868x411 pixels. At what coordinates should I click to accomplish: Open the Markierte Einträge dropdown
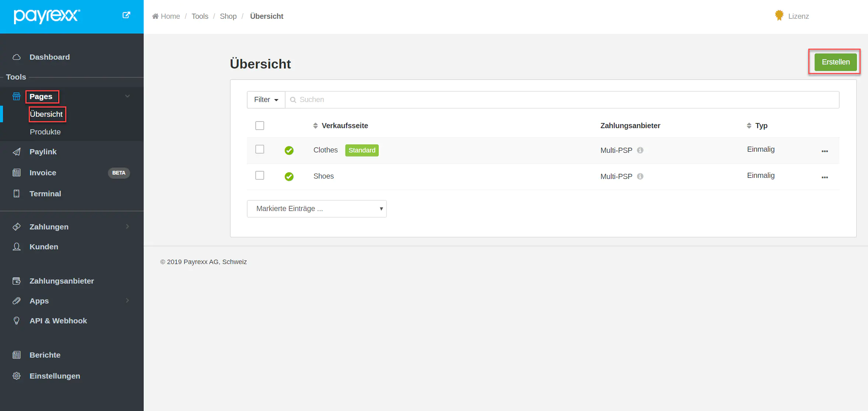point(317,209)
